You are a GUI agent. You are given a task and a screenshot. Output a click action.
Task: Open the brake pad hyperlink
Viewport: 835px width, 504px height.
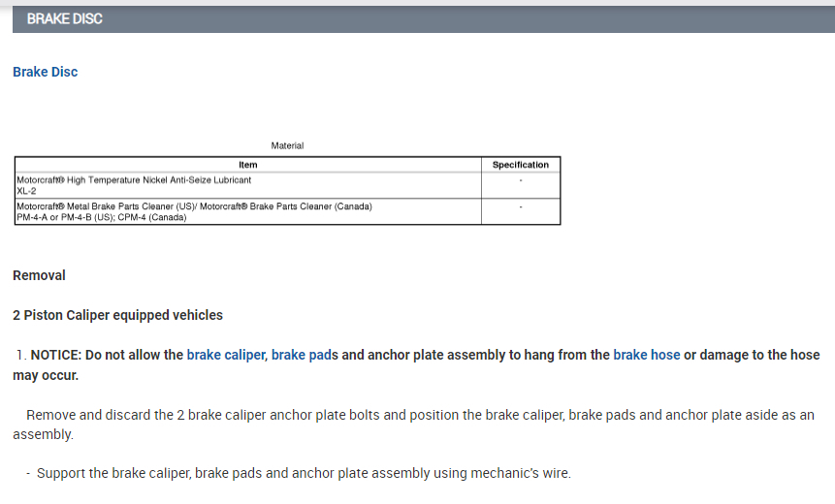point(302,355)
